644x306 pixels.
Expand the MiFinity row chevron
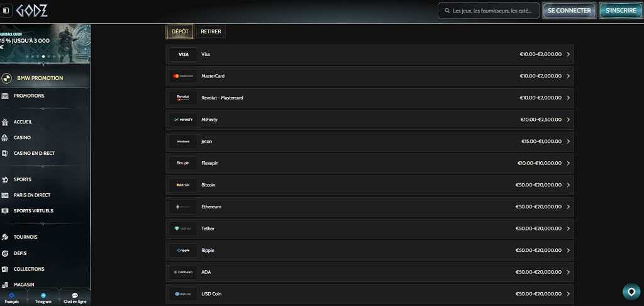568,120
